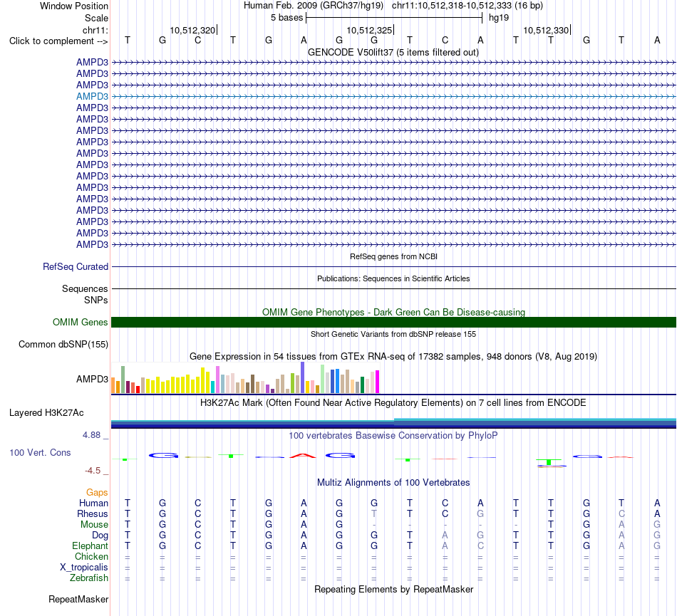Click the GTEx AMPD3 expression bar chart
This screenshot has width=677, height=616.
tap(245, 378)
